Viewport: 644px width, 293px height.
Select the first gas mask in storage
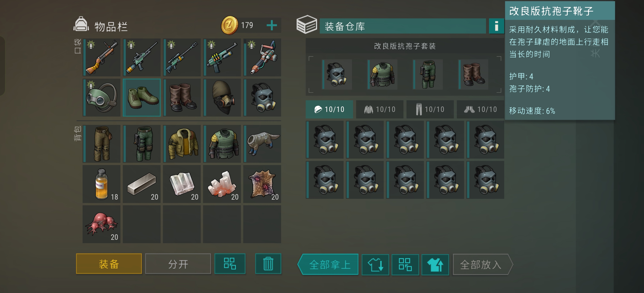coord(325,140)
